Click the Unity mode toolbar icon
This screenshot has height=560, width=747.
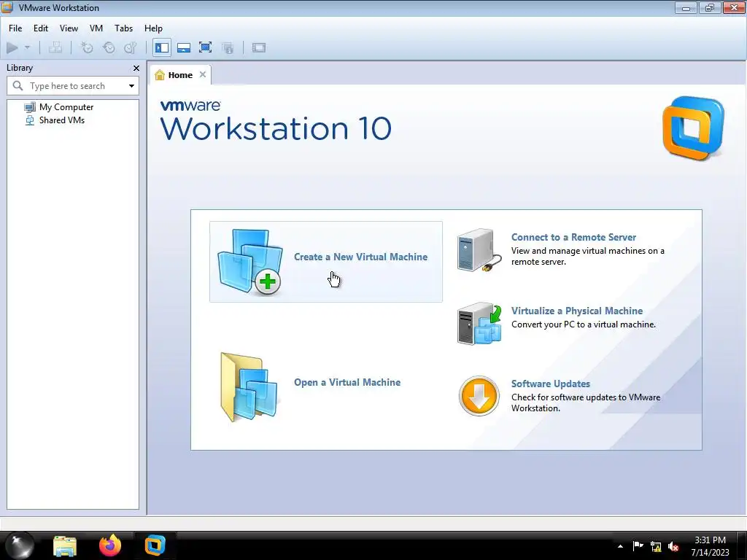228,47
